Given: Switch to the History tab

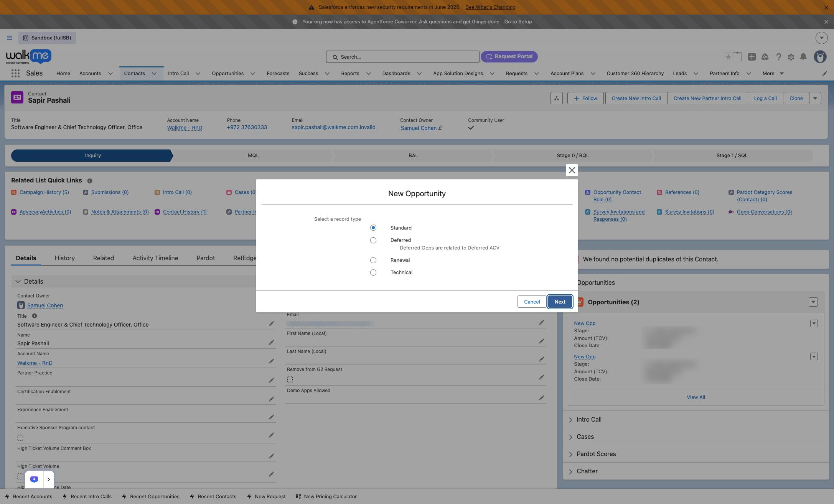Looking at the screenshot, I should coord(65,258).
